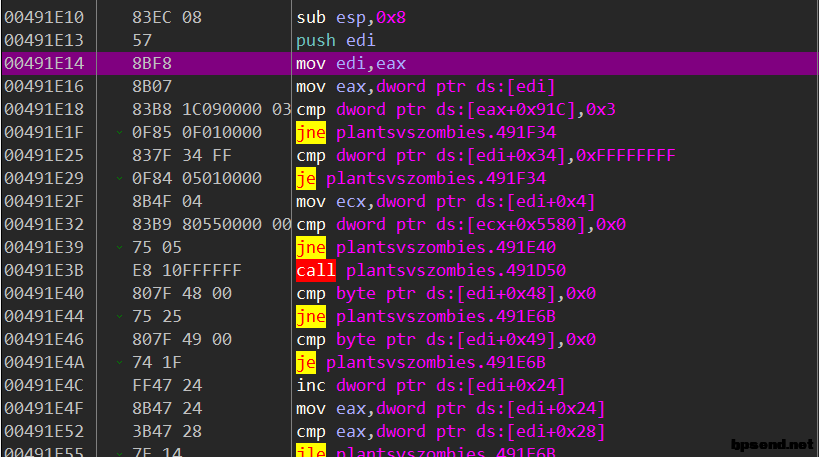Click 'call plantsvszombies.491D50' instruction
The image size is (819, 457).
(431, 270)
